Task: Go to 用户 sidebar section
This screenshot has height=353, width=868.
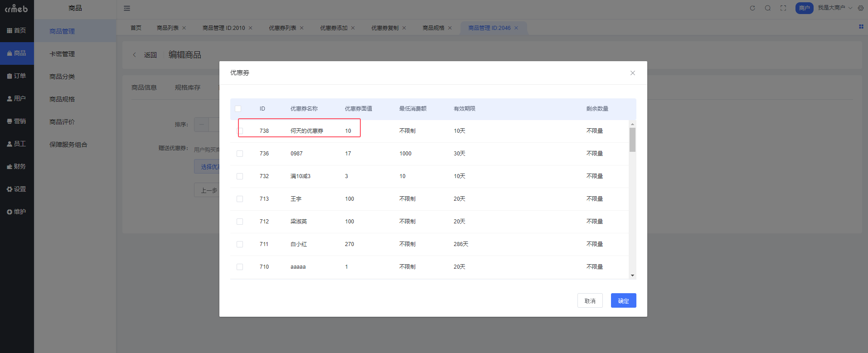Action: pyautogui.click(x=17, y=98)
